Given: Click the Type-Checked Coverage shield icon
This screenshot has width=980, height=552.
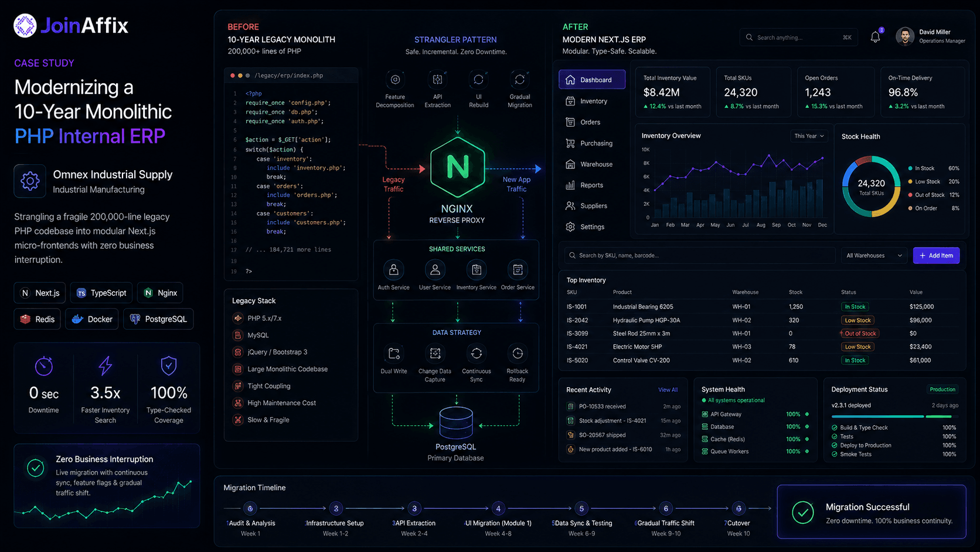Looking at the screenshot, I should pyautogui.click(x=169, y=366).
